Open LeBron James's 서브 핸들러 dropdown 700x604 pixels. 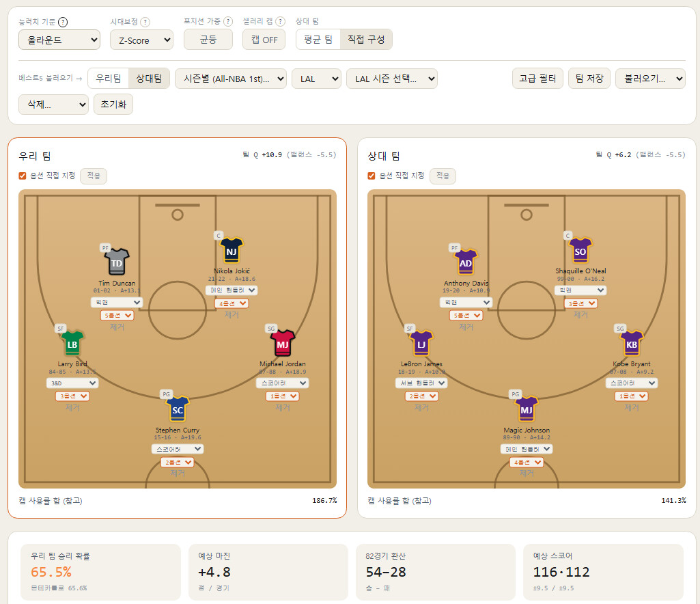(x=421, y=383)
